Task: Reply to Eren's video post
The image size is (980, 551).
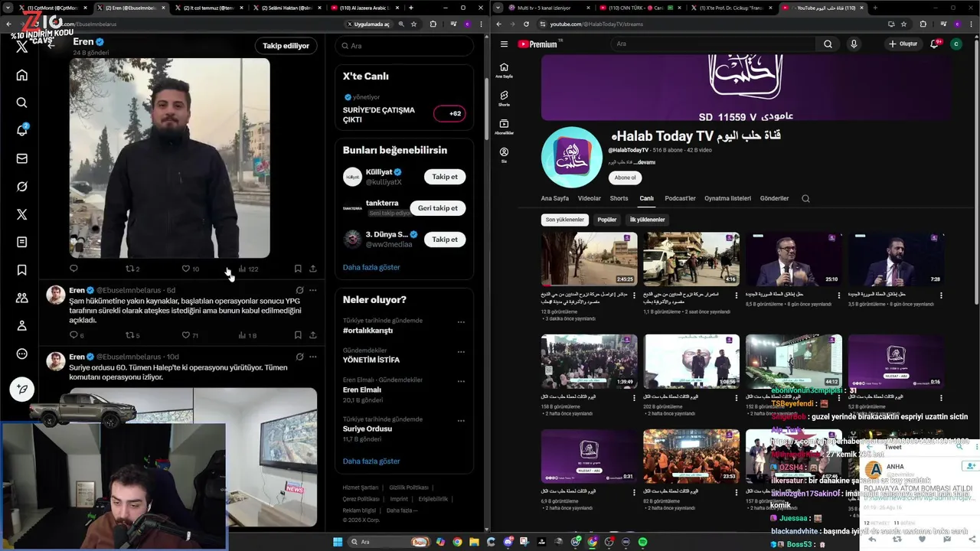Action: pyautogui.click(x=73, y=269)
